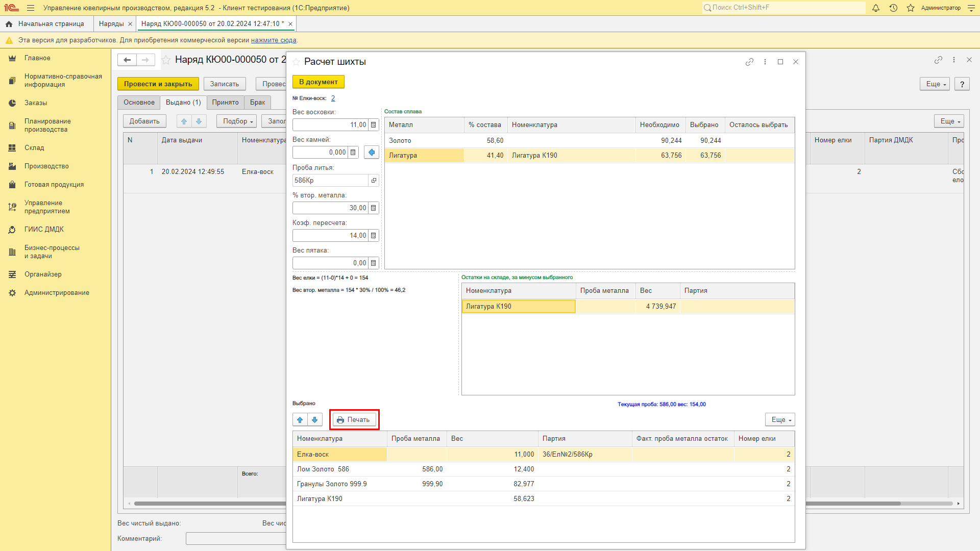Copy link icon in Наряд document window
980x551 pixels.
938,60
